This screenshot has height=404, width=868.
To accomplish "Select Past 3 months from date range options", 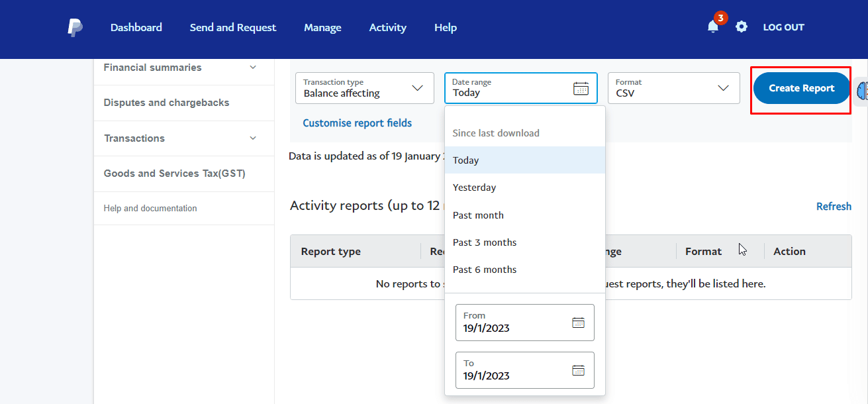I will tap(484, 242).
